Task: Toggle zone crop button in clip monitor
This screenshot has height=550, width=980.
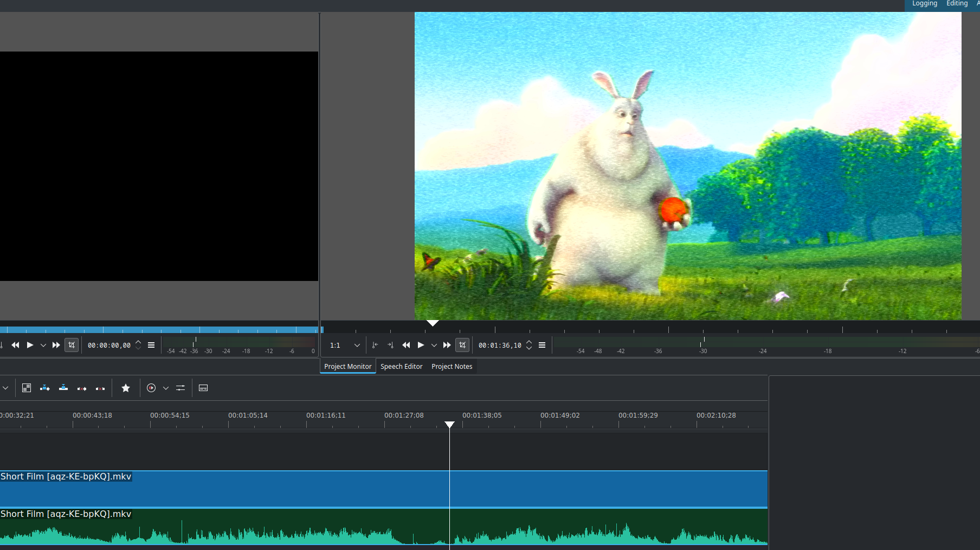Action: click(x=72, y=345)
